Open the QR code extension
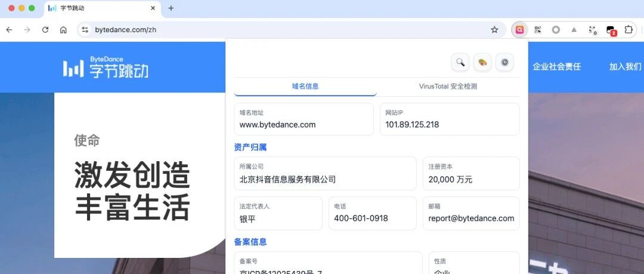 pos(538,30)
